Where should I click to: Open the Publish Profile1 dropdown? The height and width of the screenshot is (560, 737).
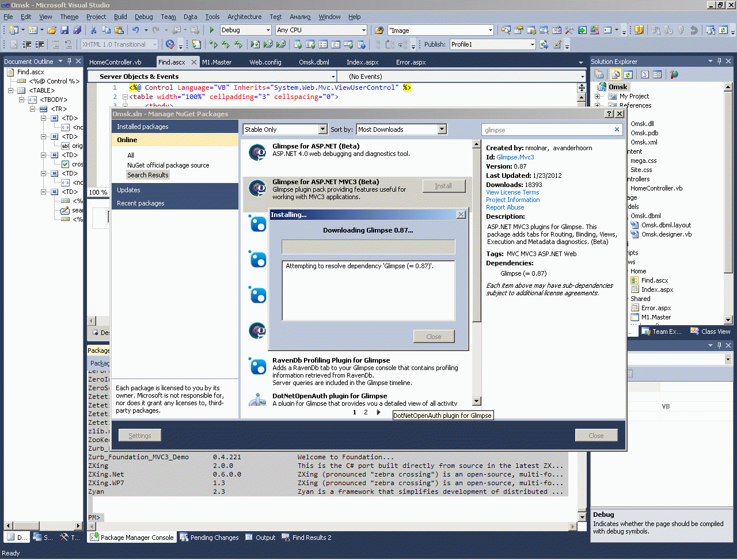532,44
